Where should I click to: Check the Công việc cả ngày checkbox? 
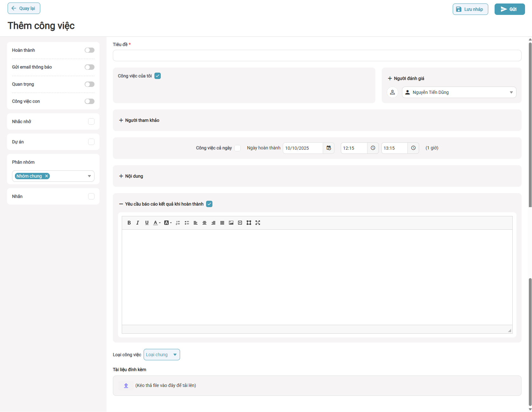click(237, 148)
